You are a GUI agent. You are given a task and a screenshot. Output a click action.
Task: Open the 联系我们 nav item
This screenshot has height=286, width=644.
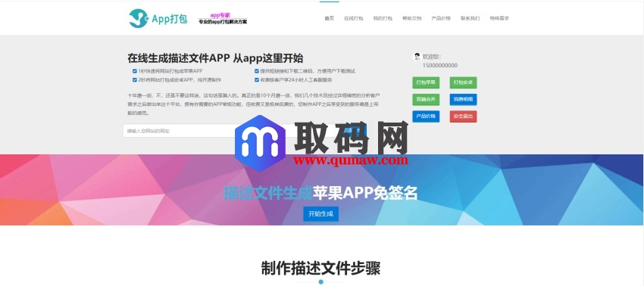[x=470, y=18]
